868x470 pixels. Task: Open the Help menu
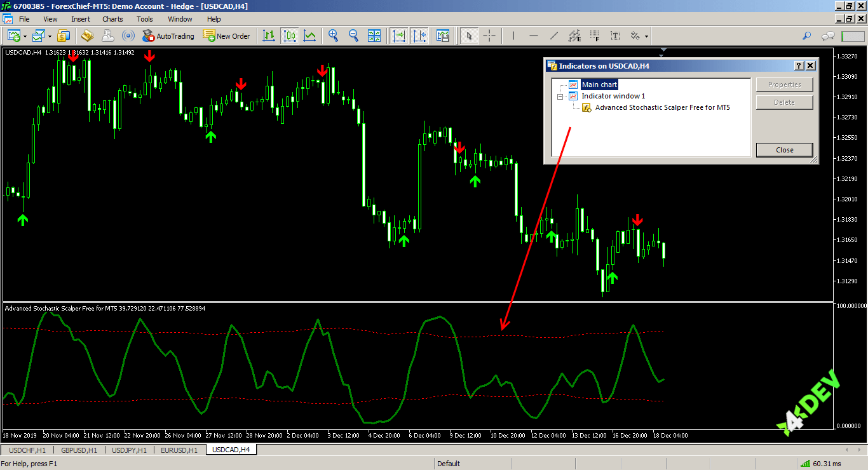point(214,19)
